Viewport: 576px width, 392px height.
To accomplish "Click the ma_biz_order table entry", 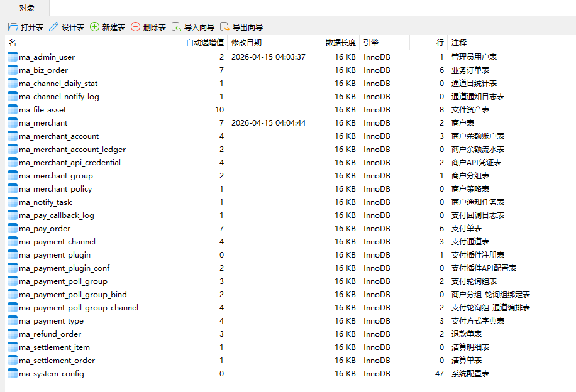I will pos(43,70).
